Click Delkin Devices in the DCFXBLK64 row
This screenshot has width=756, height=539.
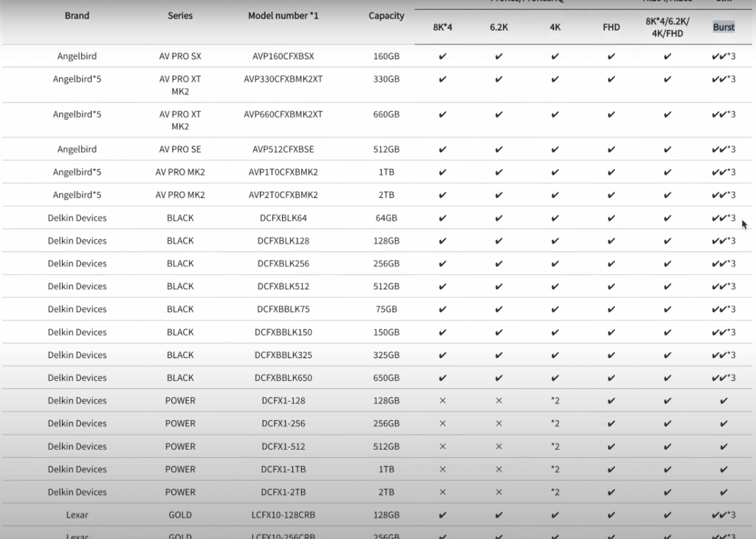click(x=77, y=218)
